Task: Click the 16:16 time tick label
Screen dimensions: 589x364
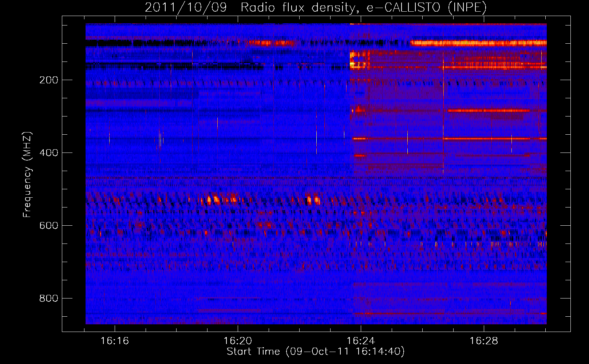Action: (x=115, y=341)
